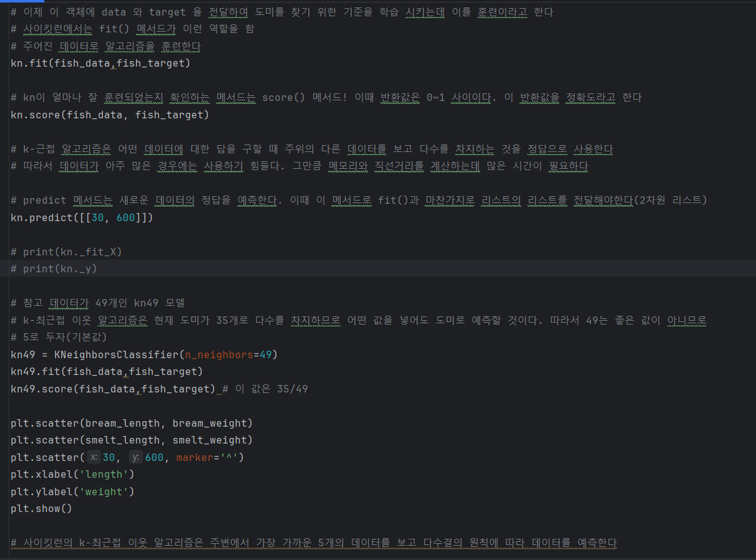This screenshot has width=756, height=560.
Task: Click comment starting '# predict 메서드는'
Action: click(x=359, y=200)
